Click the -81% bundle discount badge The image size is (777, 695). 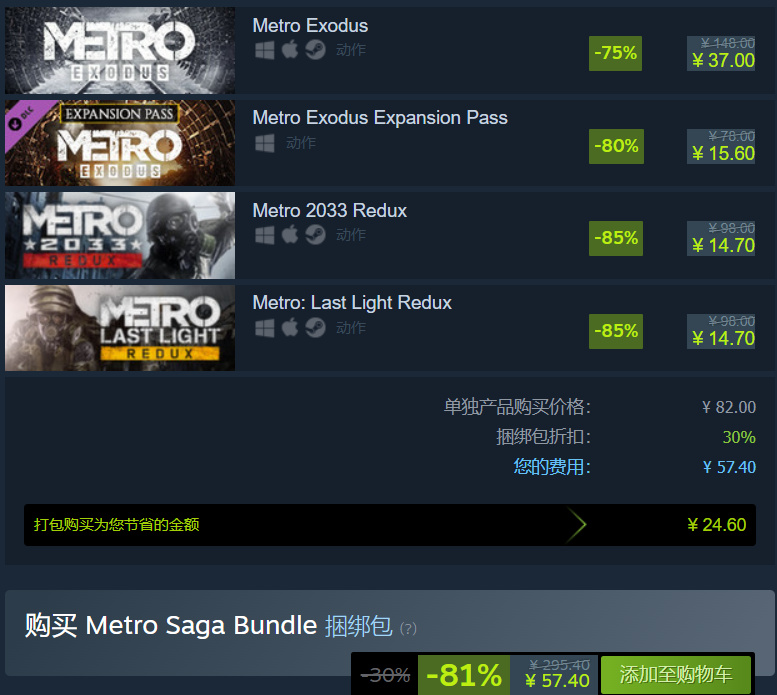tap(463, 675)
